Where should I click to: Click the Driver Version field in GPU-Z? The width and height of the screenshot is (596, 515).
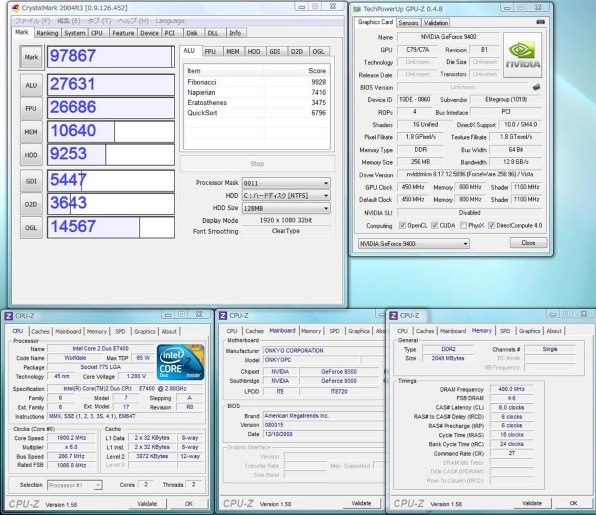click(470, 174)
